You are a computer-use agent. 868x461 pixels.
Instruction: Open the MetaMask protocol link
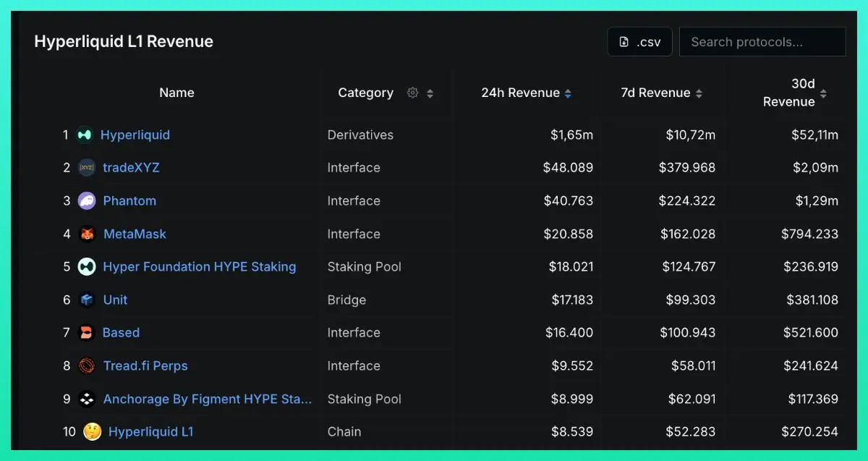(135, 234)
